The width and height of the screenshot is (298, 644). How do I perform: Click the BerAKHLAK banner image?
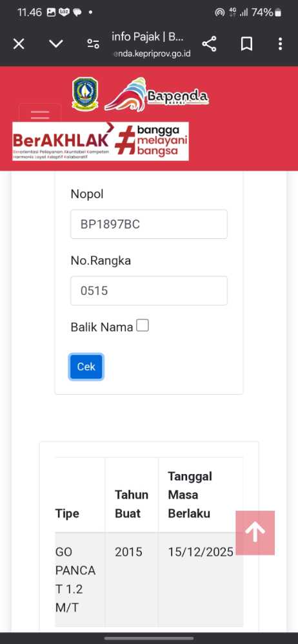pyautogui.click(x=101, y=141)
